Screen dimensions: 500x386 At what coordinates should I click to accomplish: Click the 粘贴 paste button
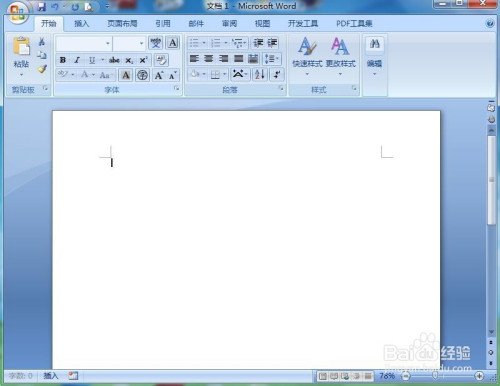[x=21, y=57]
